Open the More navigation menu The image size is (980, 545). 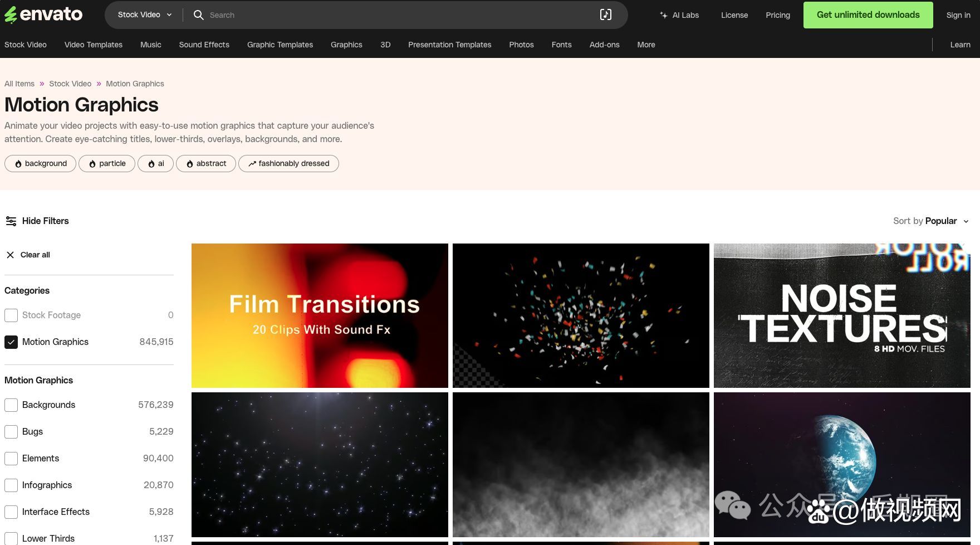(646, 45)
